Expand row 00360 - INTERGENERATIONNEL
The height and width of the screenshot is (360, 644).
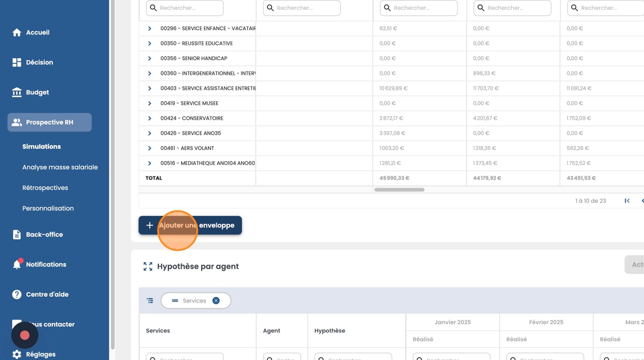point(149,74)
